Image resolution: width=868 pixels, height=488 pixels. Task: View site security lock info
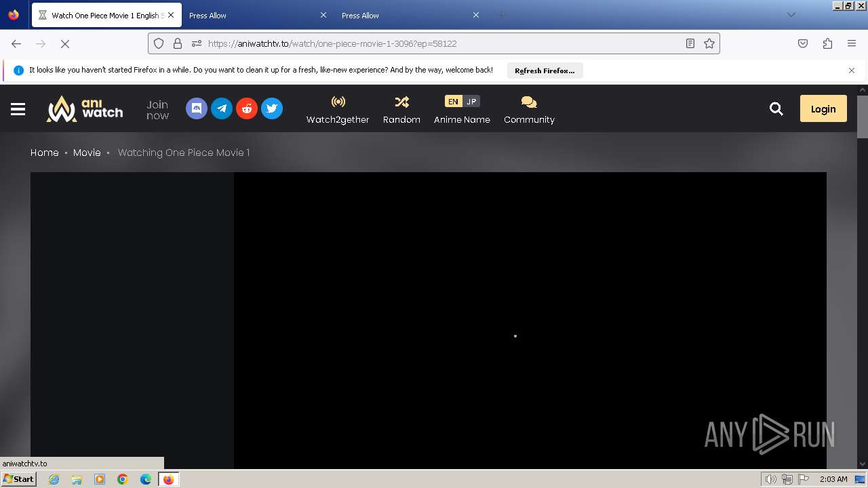click(178, 43)
